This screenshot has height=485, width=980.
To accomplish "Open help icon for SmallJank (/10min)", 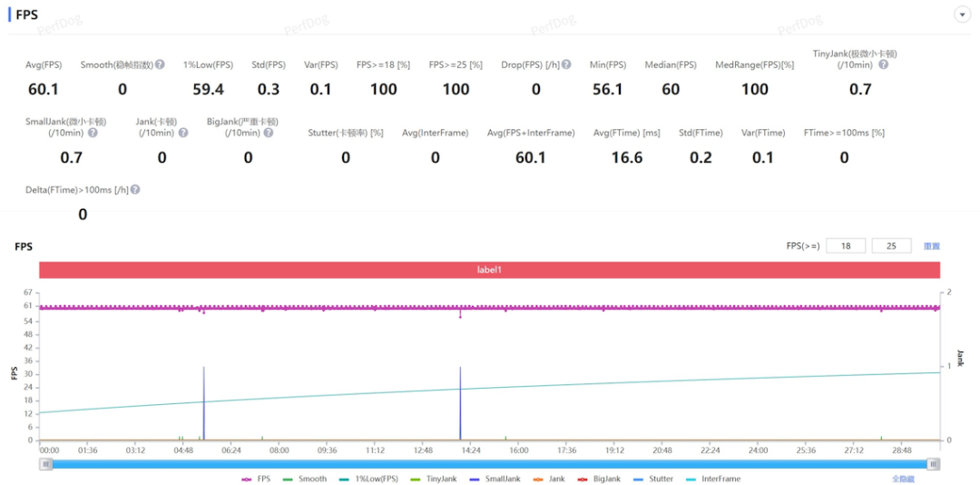I will [x=93, y=133].
